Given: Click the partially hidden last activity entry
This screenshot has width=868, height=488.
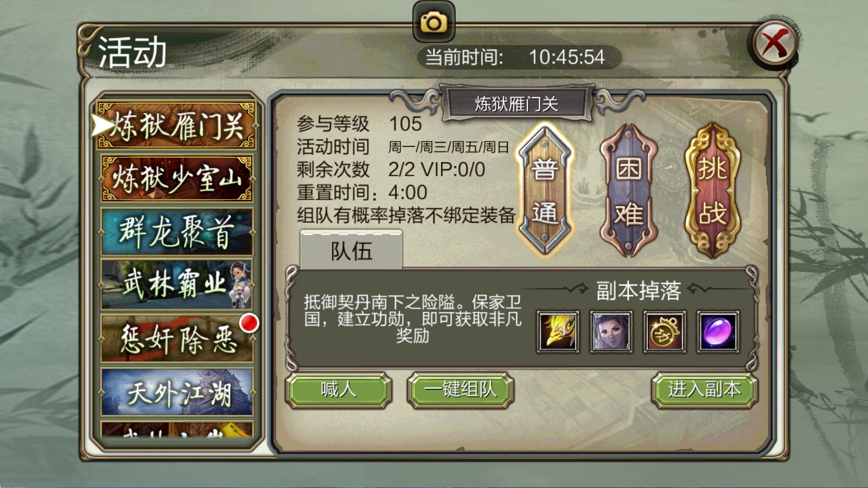Looking at the screenshot, I should coord(176,430).
